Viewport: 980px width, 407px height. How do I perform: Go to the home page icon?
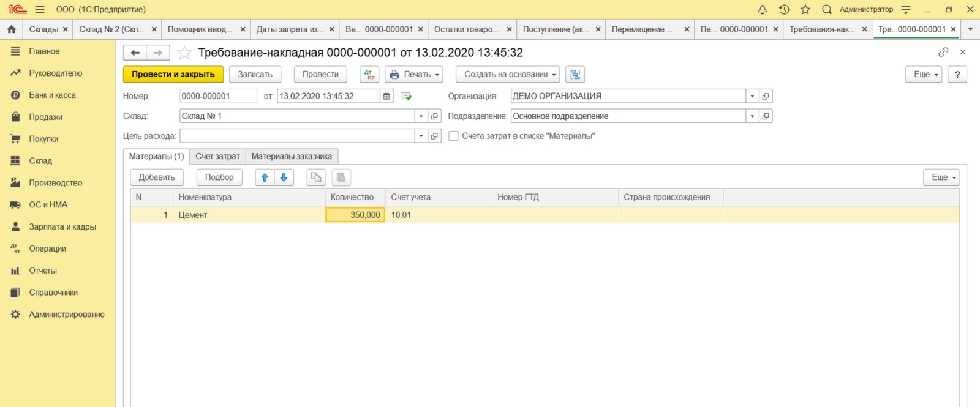[x=11, y=29]
